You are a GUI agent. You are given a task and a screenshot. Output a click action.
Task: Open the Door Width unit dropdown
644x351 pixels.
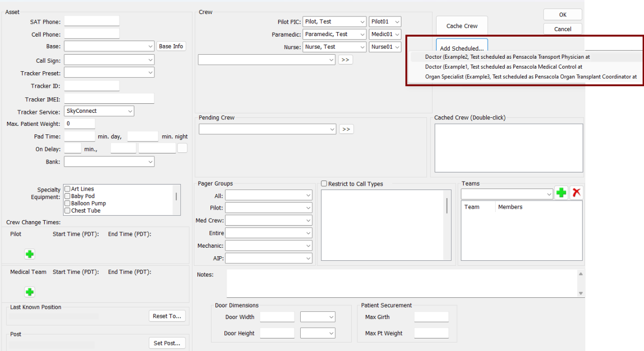318,317
